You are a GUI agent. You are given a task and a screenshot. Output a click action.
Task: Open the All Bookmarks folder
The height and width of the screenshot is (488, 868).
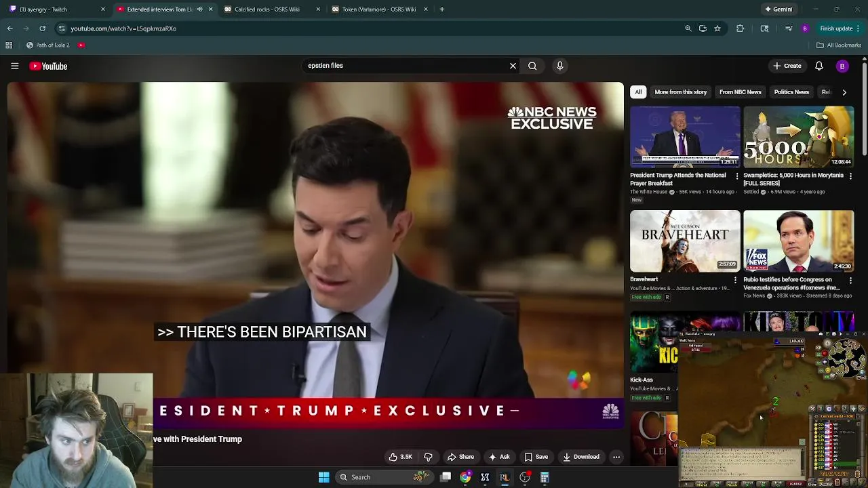839,45
